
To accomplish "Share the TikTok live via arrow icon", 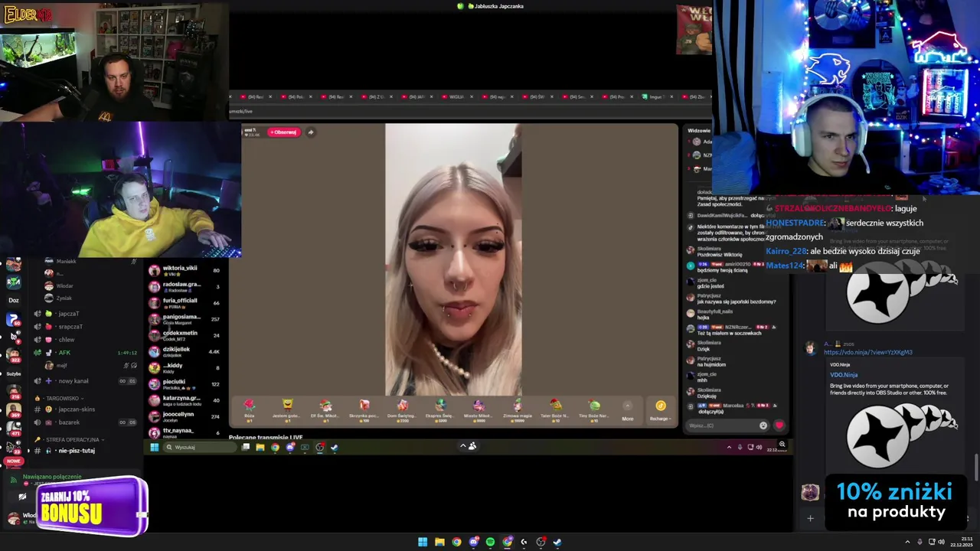I will pos(311,132).
